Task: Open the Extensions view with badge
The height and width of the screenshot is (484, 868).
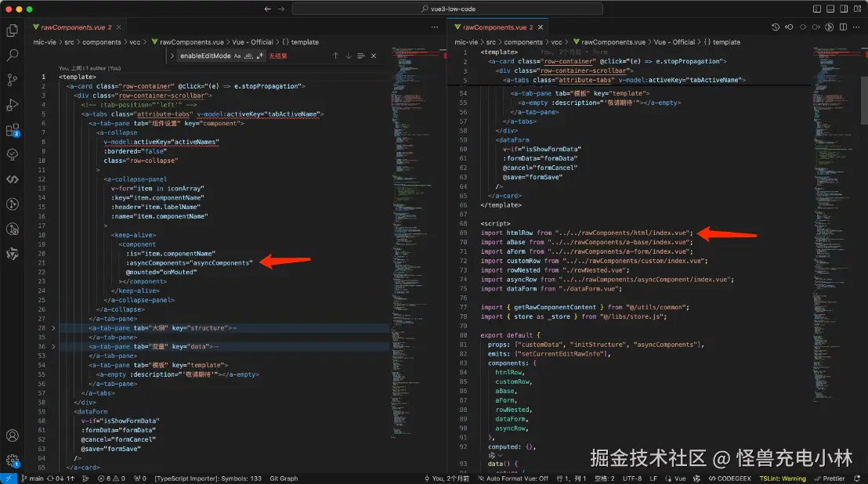Action: coord(13,131)
